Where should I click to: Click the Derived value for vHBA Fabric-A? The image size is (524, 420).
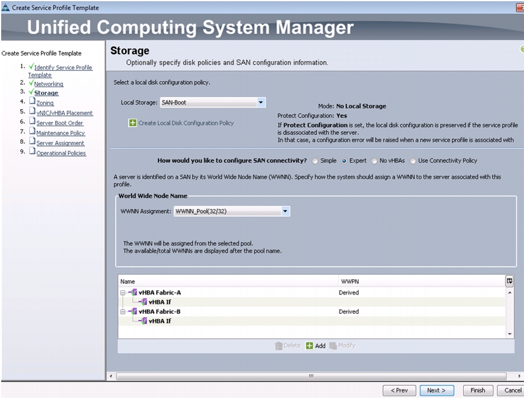pos(349,293)
